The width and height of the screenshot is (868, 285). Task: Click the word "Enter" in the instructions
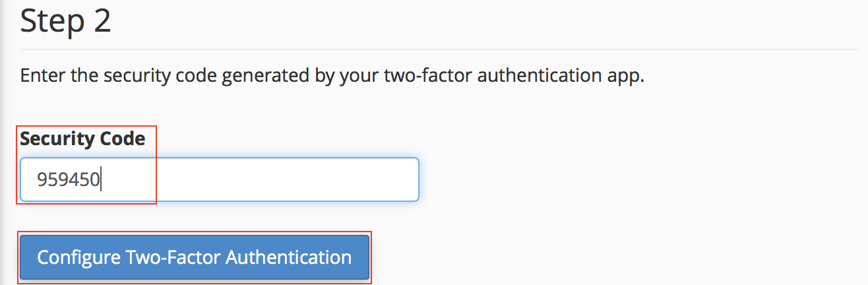[x=40, y=76]
